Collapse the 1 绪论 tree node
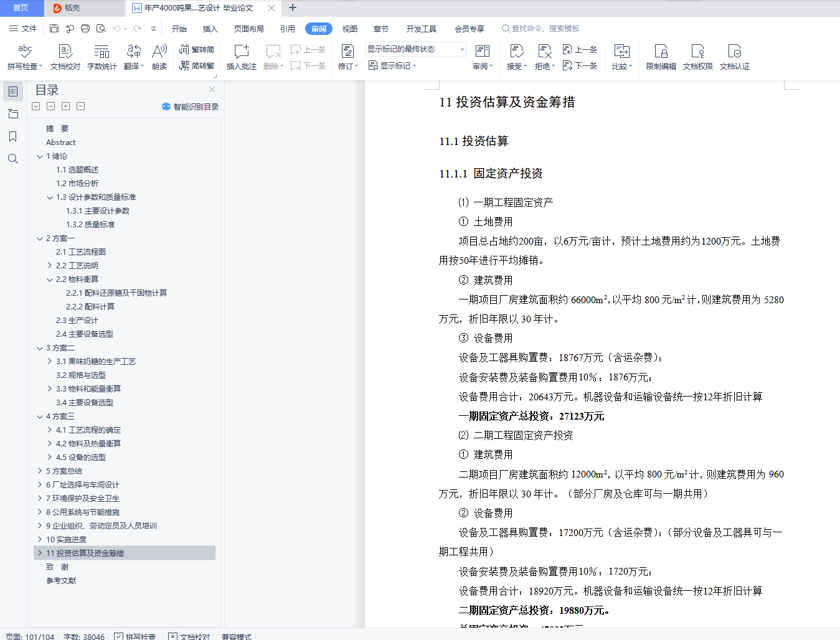Viewport: 840px width, 640px height. point(40,156)
